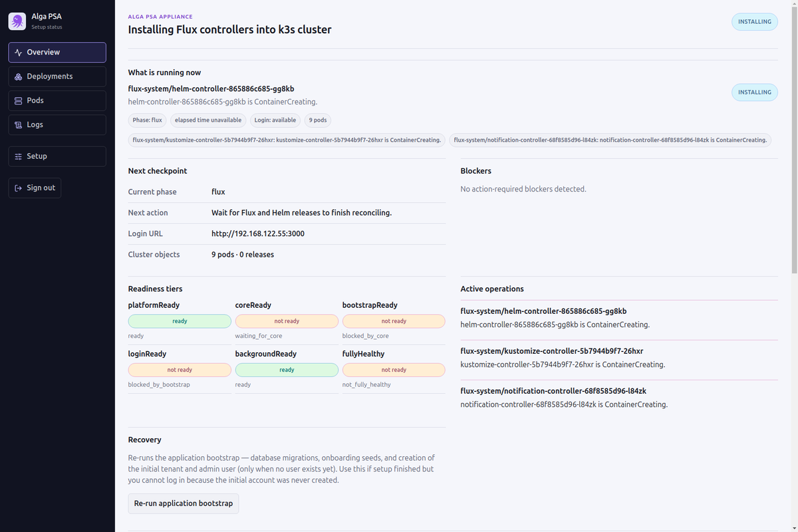Click the Logs scroll icon
Image resolution: width=798 pixels, height=532 pixels.
pos(19,124)
